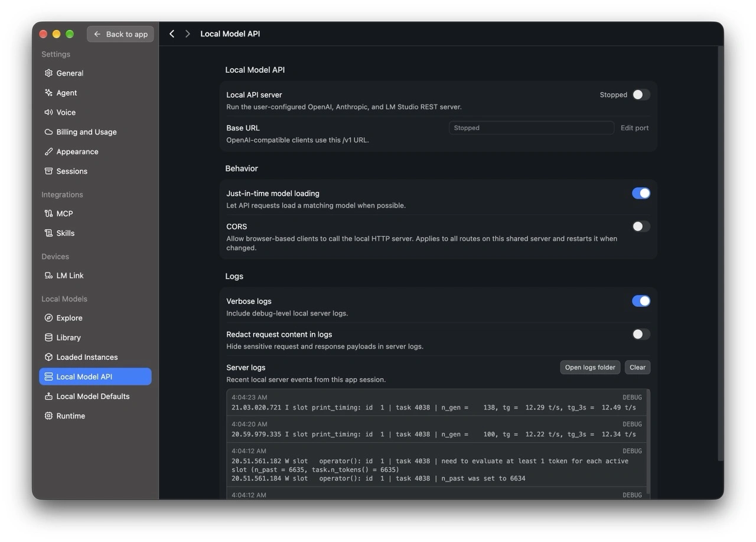
Task: Click the 'n_past was set to 6634' log line
Action: [x=379, y=478]
